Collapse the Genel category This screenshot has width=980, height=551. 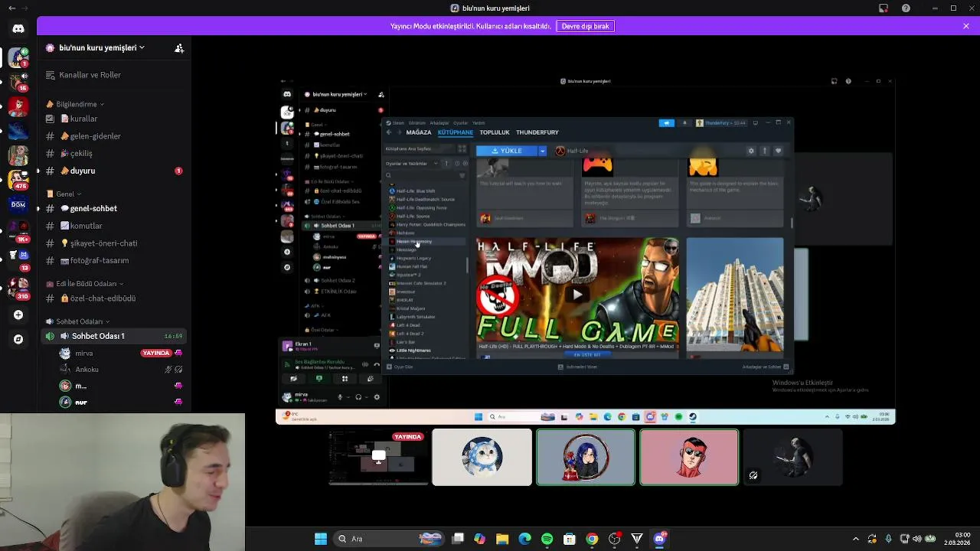pos(64,194)
